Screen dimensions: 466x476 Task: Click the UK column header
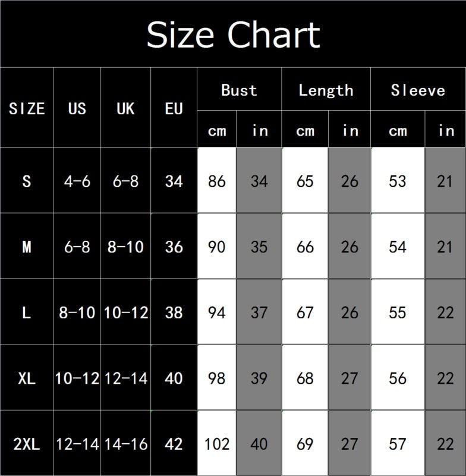click(125, 108)
